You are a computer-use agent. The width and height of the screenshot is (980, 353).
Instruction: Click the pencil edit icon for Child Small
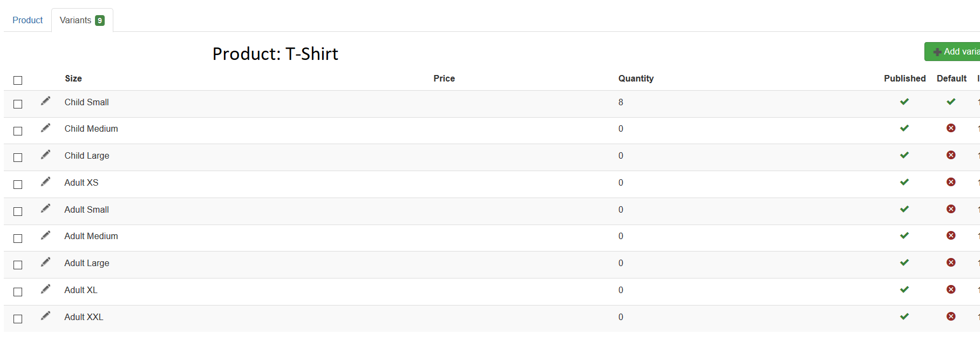[46, 101]
